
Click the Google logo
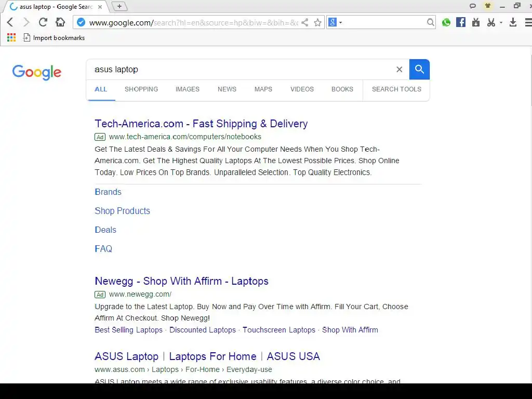point(37,72)
